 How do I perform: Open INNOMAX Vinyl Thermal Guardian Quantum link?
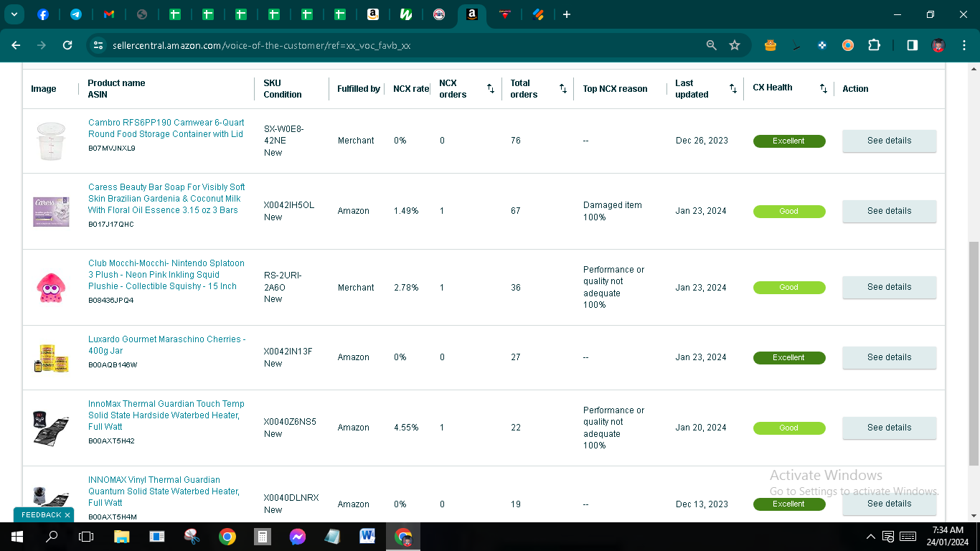click(x=164, y=491)
